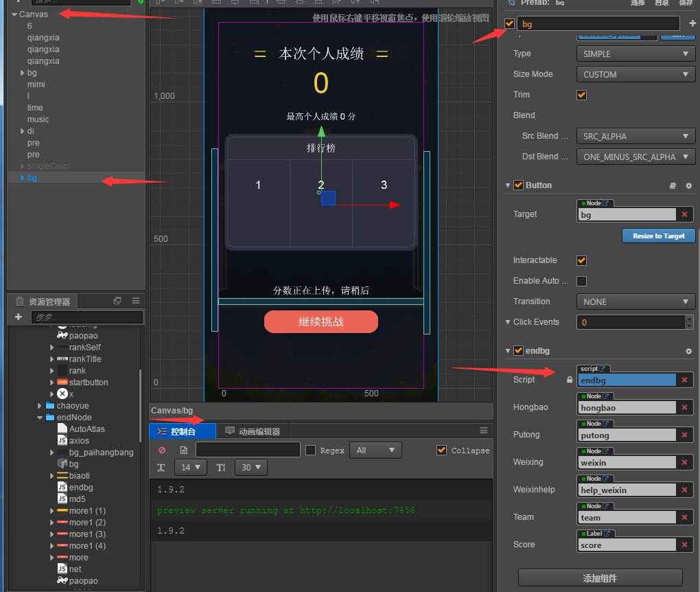The width and height of the screenshot is (700, 592).
Task: Click the node name field showing bg
Action: (598, 23)
